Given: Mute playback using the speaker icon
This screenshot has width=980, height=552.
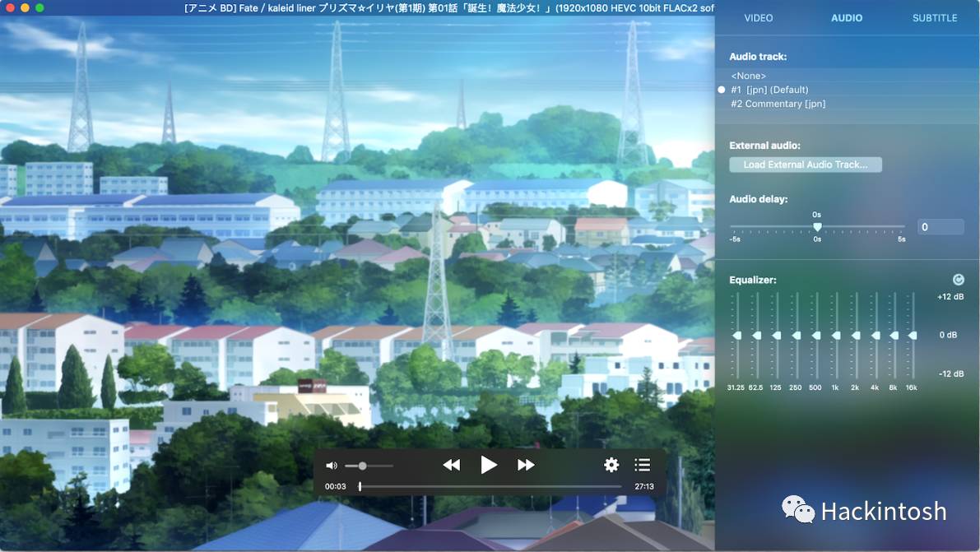Looking at the screenshot, I should [331, 465].
